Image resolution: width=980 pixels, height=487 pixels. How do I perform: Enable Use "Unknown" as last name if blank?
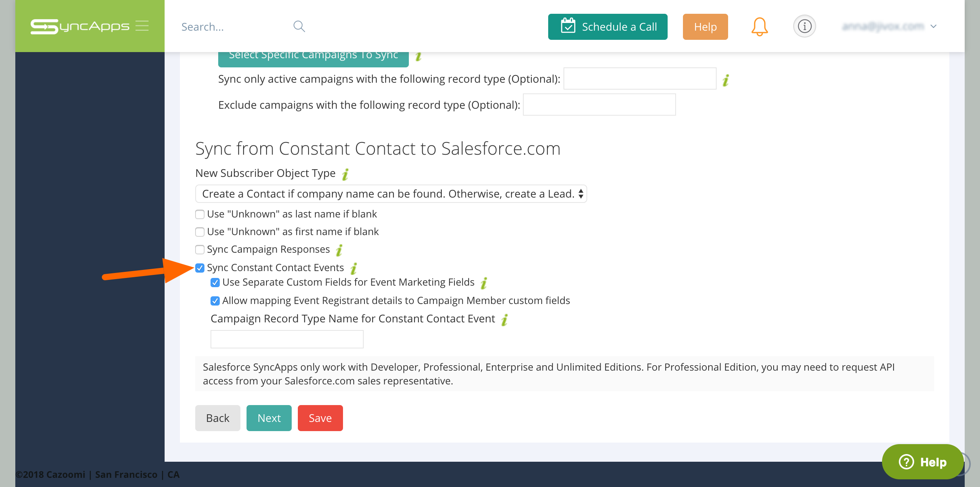tap(200, 214)
